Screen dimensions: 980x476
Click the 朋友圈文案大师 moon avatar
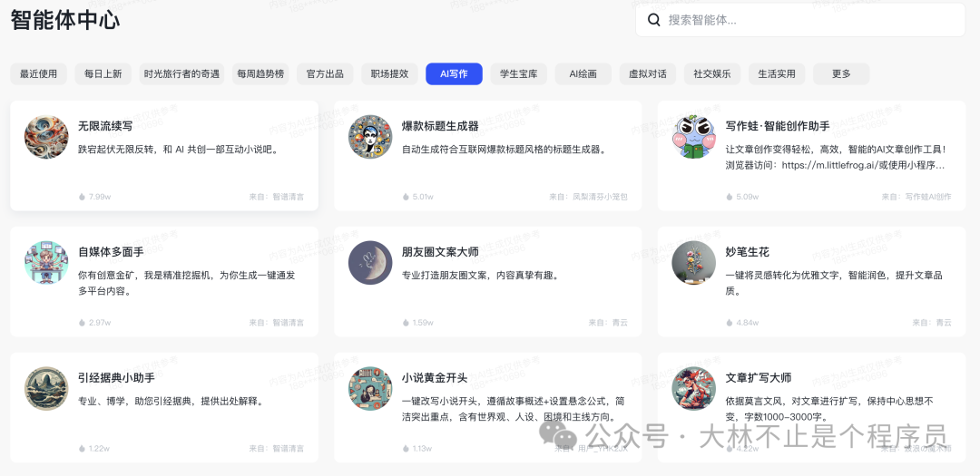[370, 263]
